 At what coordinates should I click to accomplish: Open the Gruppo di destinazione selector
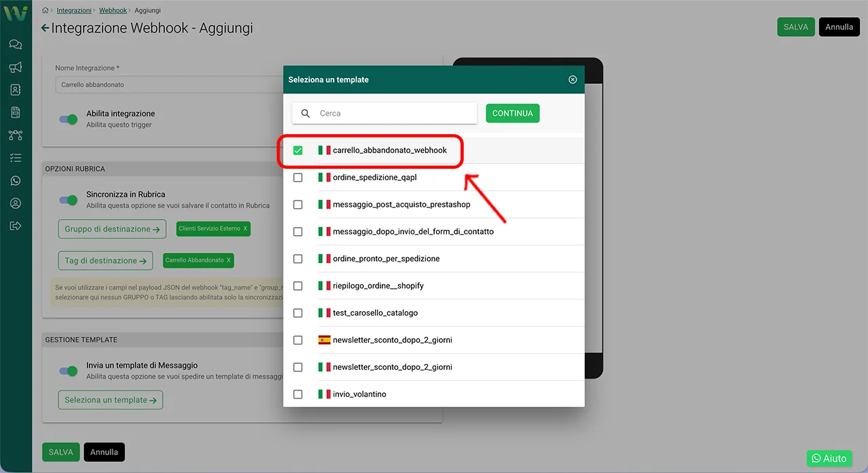coord(112,229)
